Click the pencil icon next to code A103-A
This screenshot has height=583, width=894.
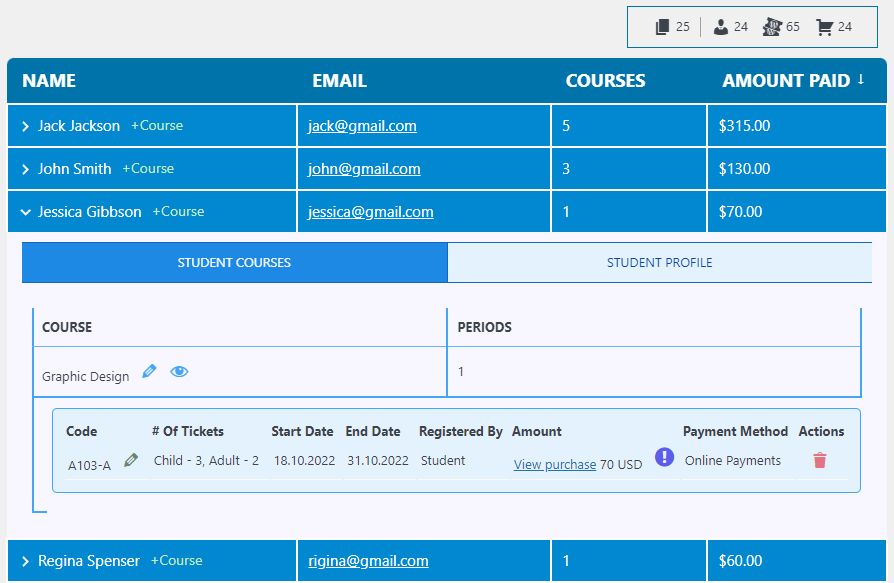pyautogui.click(x=131, y=461)
